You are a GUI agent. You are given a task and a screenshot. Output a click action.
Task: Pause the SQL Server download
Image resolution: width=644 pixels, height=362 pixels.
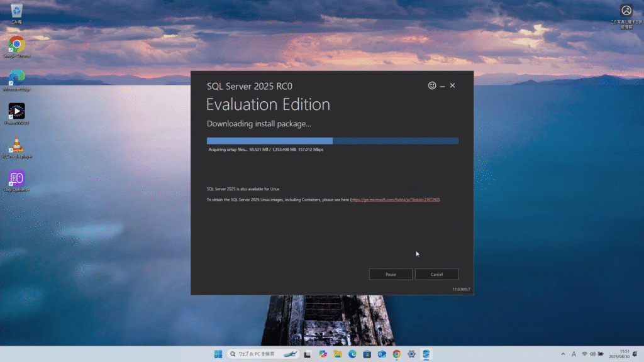pyautogui.click(x=391, y=274)
